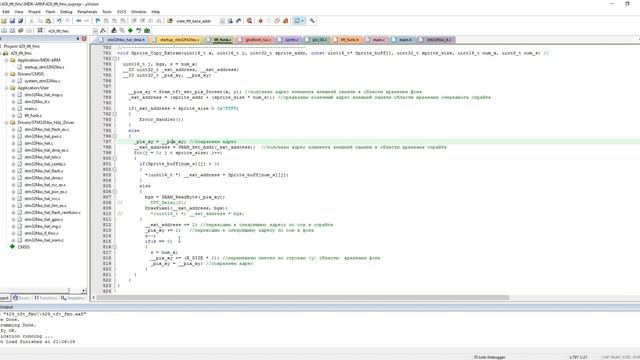This screenshot has width=640, height=360.
Task: Expand stm32f4xx_hal_msp.c tree node
Action: click(x=13, y=95)
